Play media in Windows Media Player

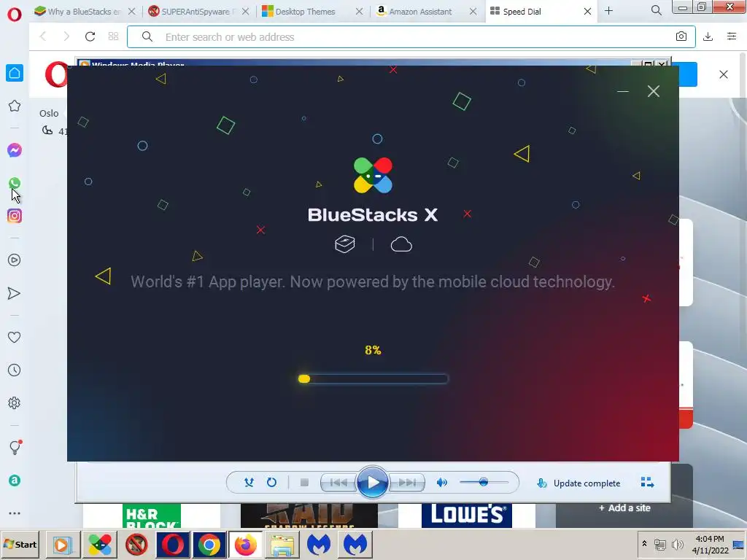point(373,483)
